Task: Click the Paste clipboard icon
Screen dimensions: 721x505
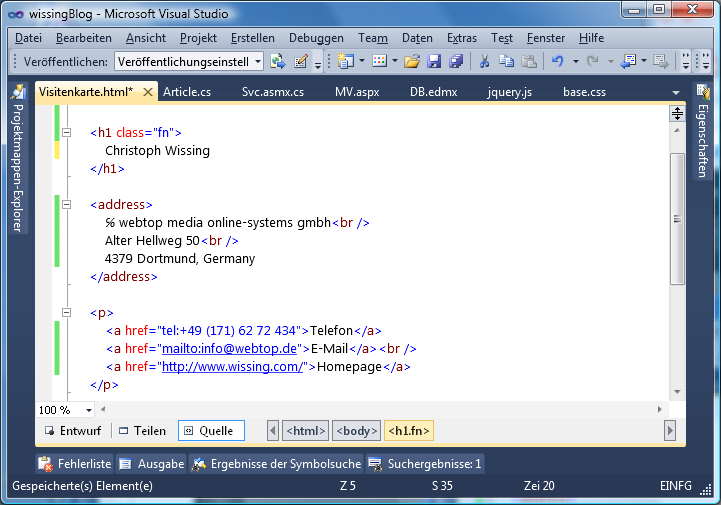Action: 529,61
